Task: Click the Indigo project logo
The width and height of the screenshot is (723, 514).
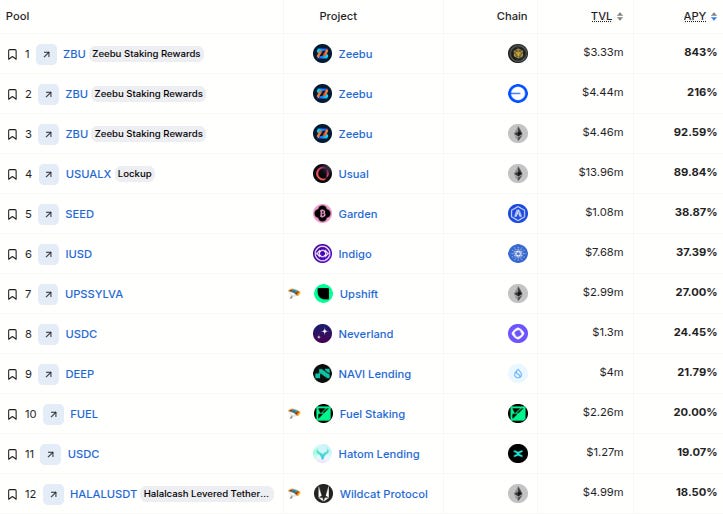Action: pos(322,254)
